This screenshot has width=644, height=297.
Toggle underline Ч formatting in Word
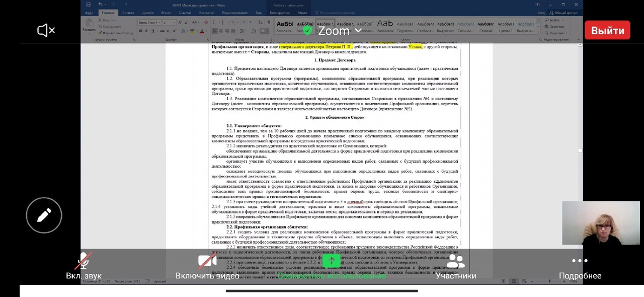[152, 31]
